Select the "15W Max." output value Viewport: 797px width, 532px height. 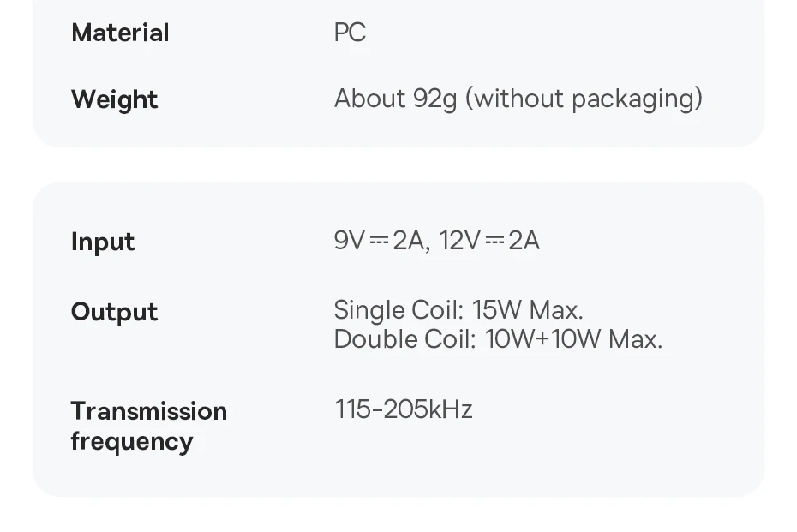tap(528, 309)
